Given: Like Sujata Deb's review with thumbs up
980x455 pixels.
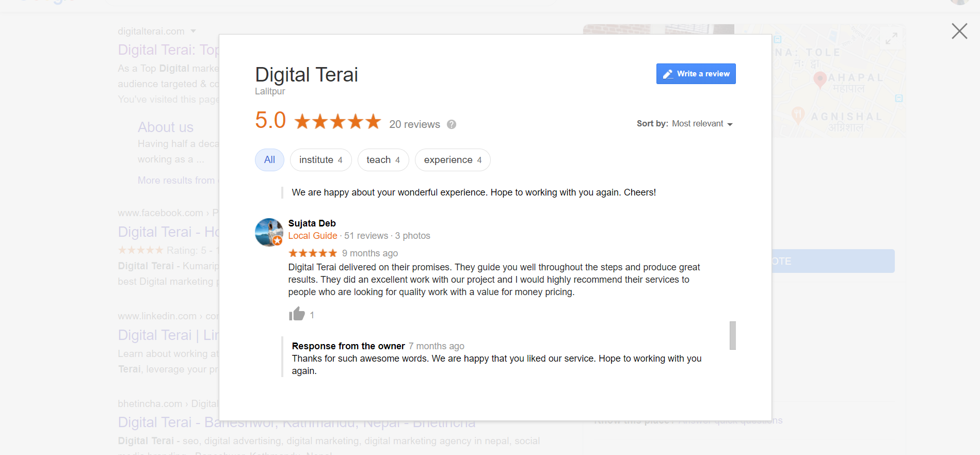Looking at the screenshot, I should pyautogui.click(x=297, y=314).
